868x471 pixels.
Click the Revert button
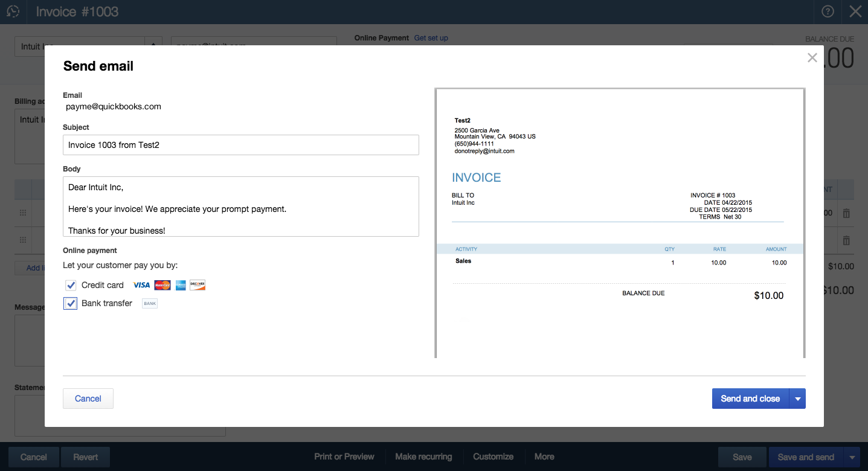[x=86, y=457]
